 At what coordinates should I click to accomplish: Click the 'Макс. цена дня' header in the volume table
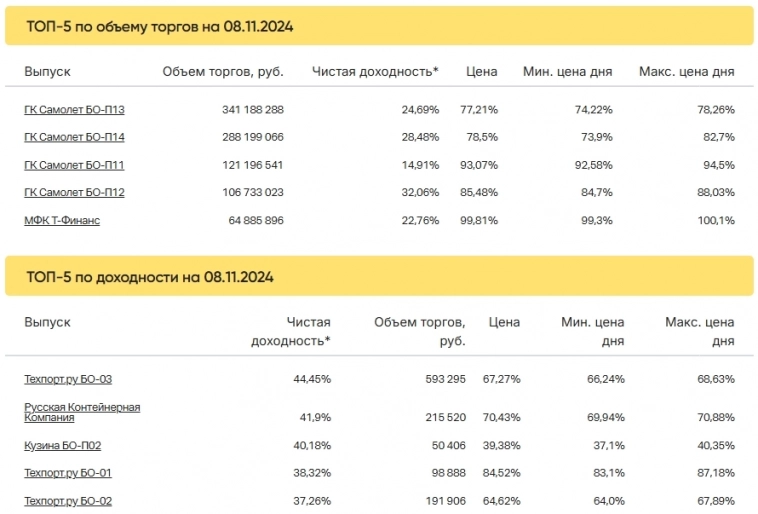tap(686, 72)
